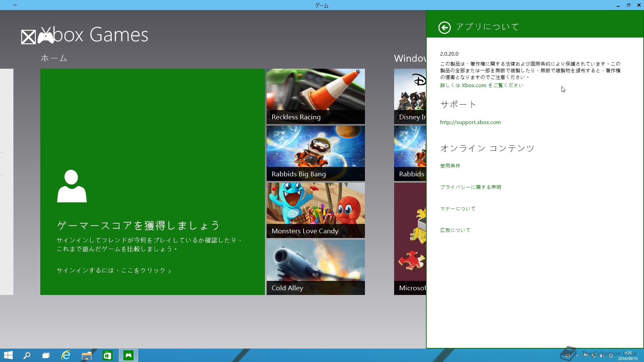Click the circled X tray icon
644x362 pixels.
click(611, 356)
